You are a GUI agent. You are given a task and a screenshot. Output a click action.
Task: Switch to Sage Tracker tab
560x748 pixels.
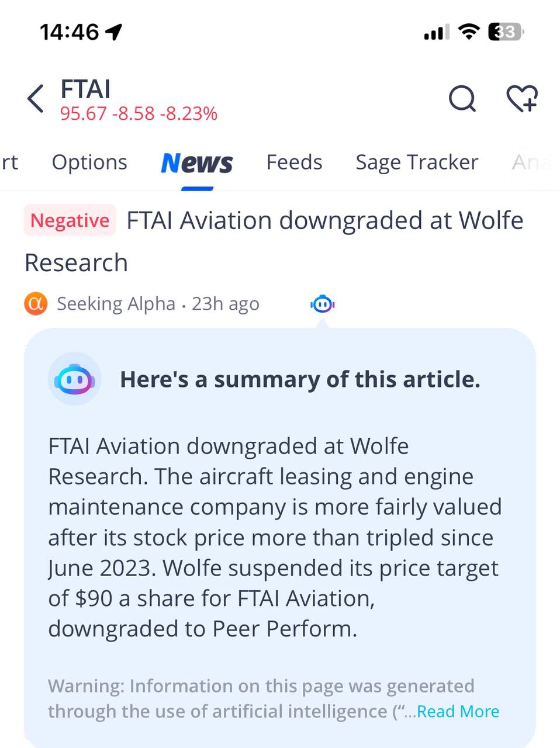[x=417, y=162]
